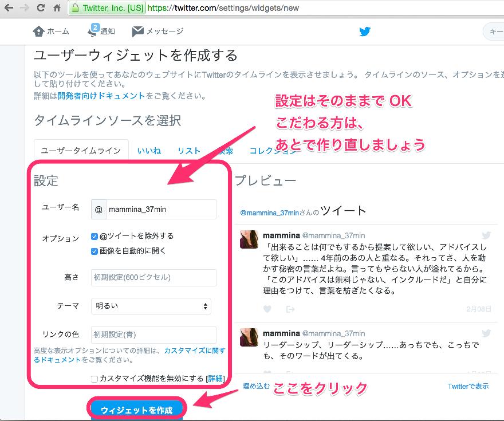Enable カスタマイズ機能を無効にする checkbox
The height and width of the screenshot is (421, 504).
pos(94,379)
